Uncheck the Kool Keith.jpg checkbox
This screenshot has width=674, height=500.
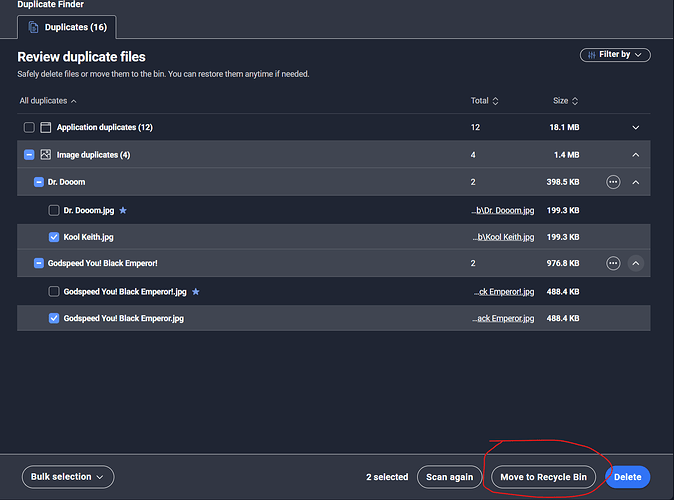click(54, 237)
